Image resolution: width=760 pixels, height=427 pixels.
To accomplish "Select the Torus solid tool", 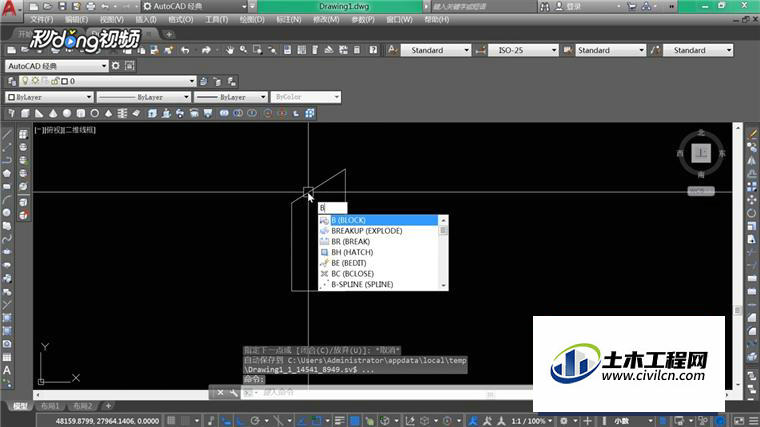I will click(x=95, y=113).
